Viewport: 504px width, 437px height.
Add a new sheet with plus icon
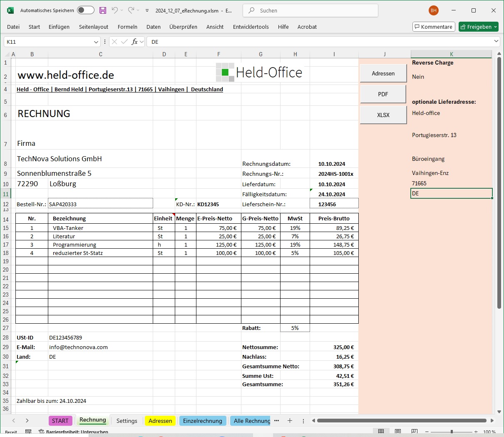(x=290, y=421)
